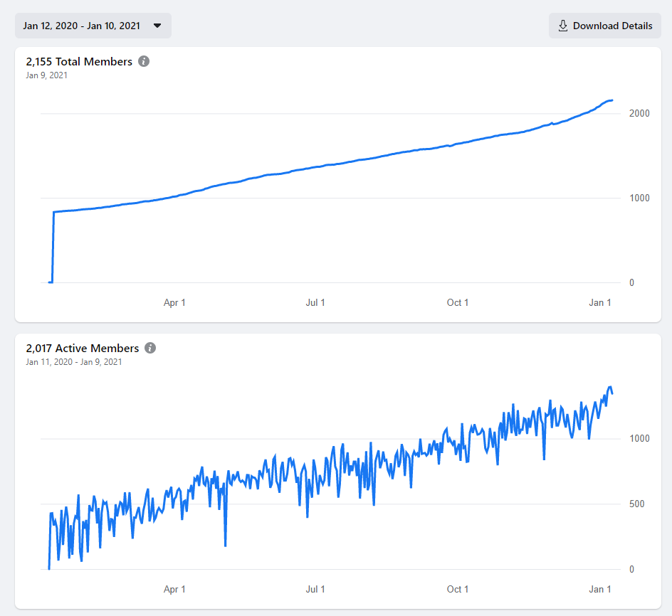672x616 pixels.
Task: Click the Apr 1 label on Total Members chart
Action: point(174,302)
